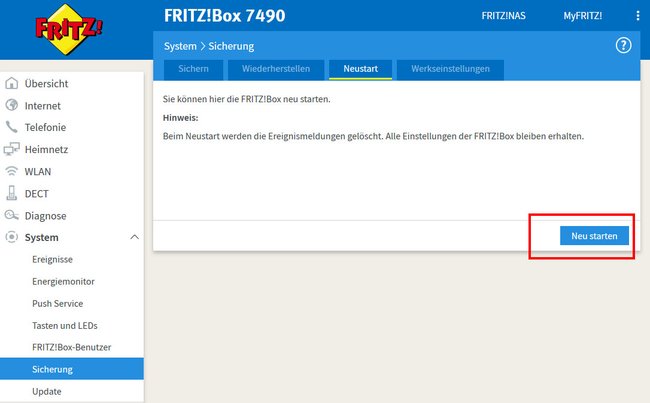Click the DECT cordless phone icon
Screen dimensions: 650x403
tap(12, 193)
